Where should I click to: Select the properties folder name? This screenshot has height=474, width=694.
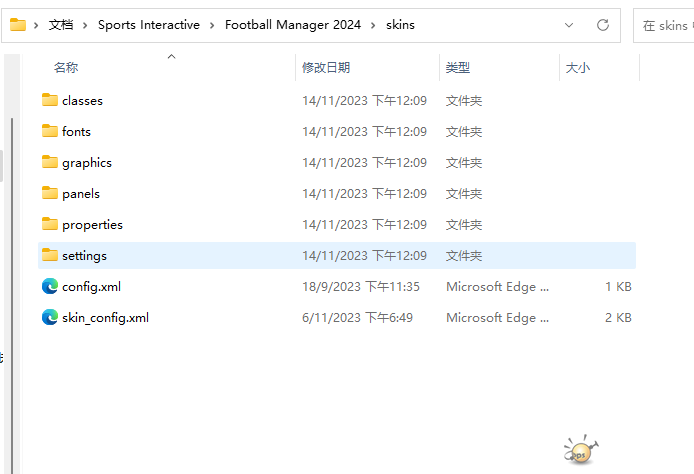[93, 225]
